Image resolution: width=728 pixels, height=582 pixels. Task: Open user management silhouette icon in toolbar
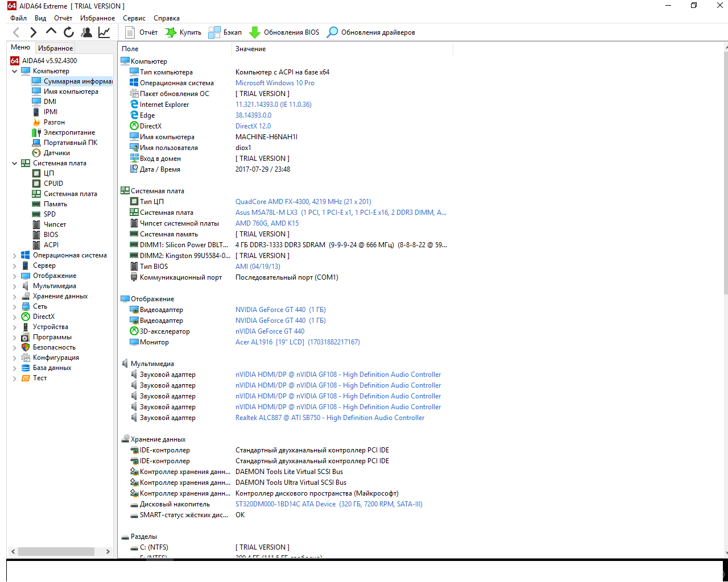[86, 32]
